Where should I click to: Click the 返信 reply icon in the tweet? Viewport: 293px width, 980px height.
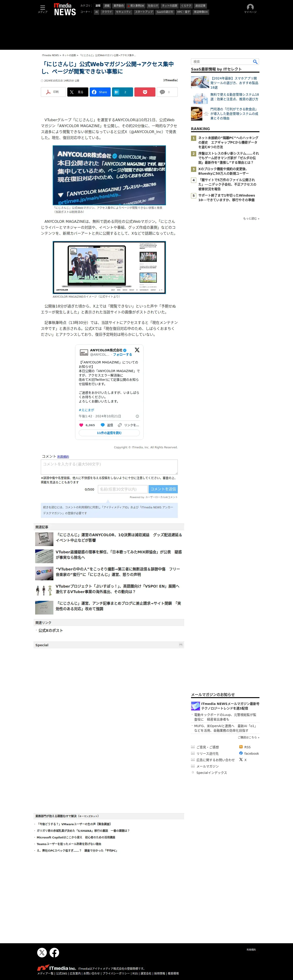(103, 425)
